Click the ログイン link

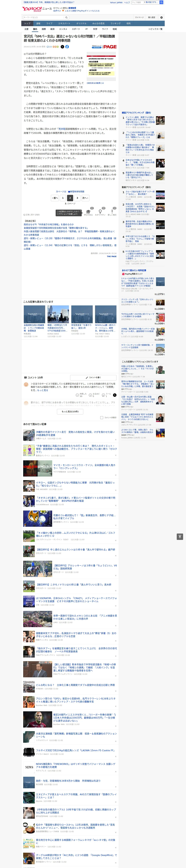[x=57, y=11]
